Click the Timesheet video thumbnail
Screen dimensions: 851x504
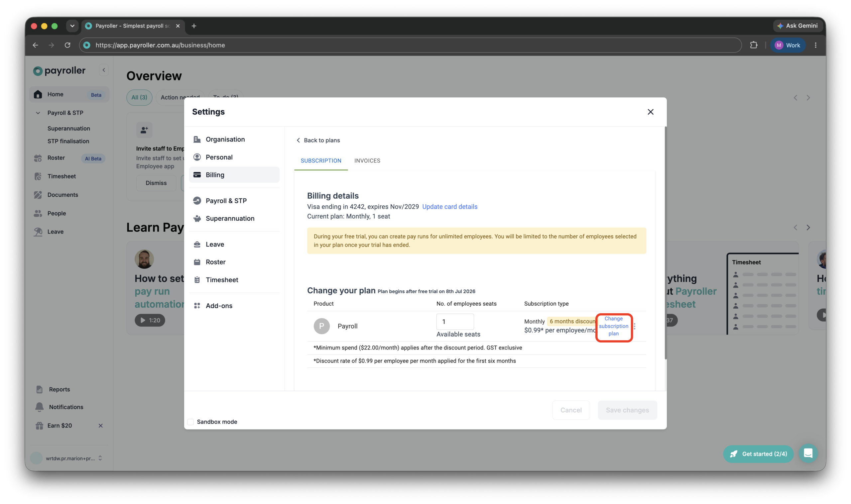pos(762,294)
